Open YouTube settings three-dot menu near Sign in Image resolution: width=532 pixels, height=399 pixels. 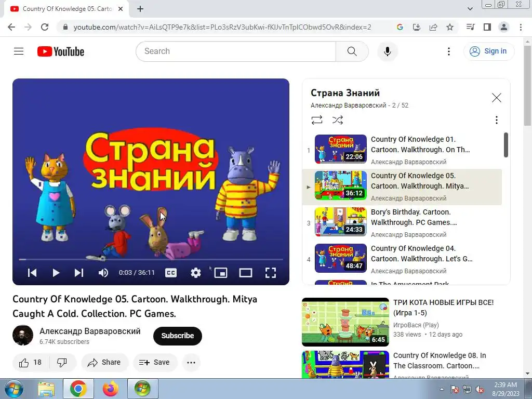[448, 51]
